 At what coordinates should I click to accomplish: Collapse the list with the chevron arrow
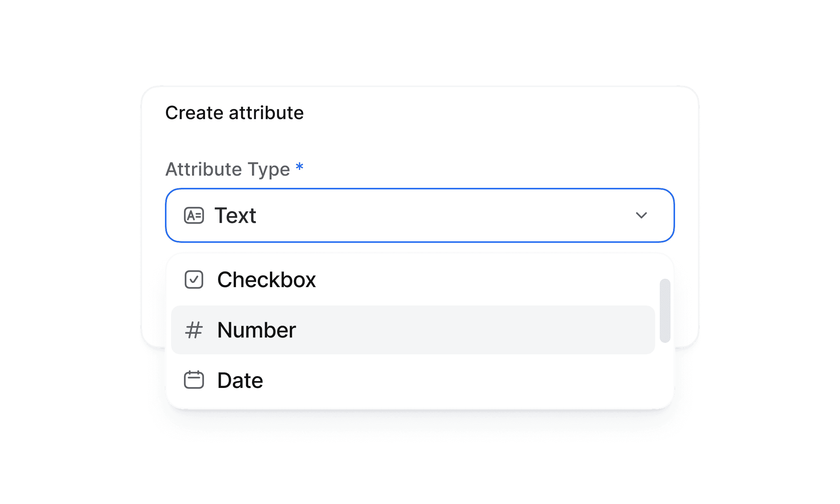point(641,215)
